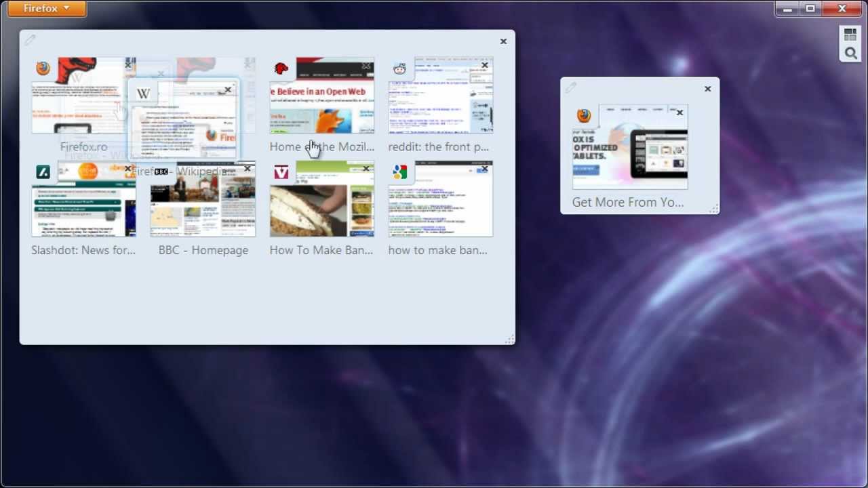The width and height of the screenshot is (868, 488).
Task: Click the magnifier search tabs icon
Action: point(850,54)
